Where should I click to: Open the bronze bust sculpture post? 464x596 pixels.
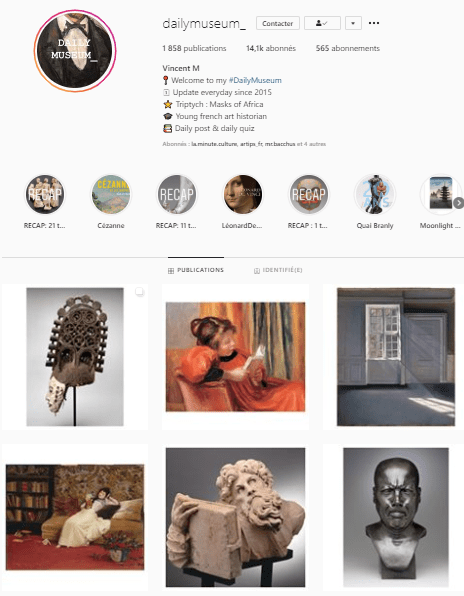(x=396, y=517)
